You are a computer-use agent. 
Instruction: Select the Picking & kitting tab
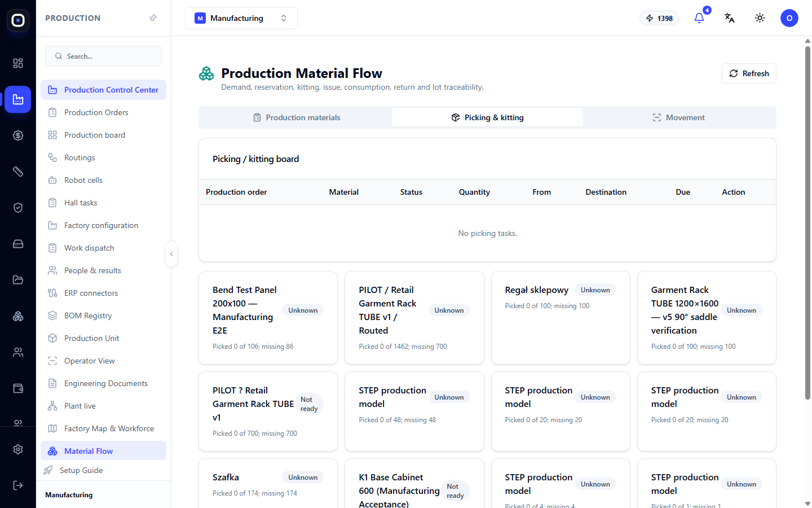click(x=488, y=117)
